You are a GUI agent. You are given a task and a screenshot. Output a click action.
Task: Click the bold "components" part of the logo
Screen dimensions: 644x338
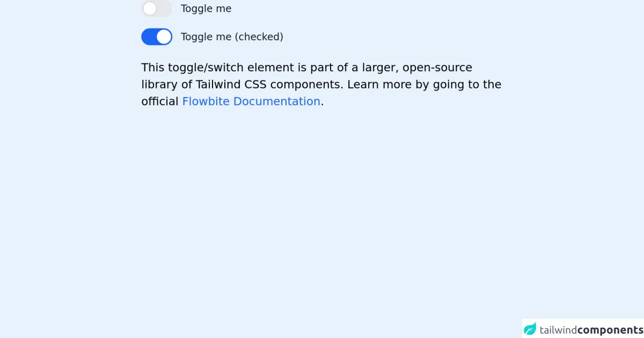click(x=610, y=329)
